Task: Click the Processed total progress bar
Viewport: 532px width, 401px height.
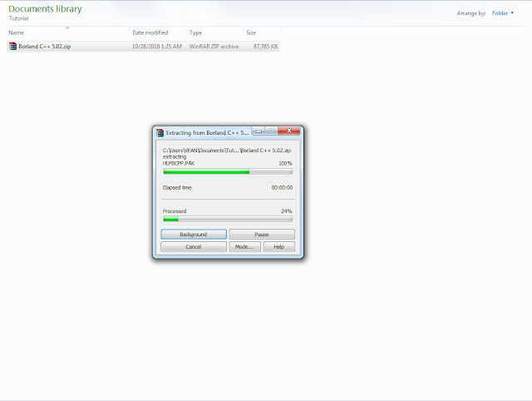Action: [x=228, y=220]
